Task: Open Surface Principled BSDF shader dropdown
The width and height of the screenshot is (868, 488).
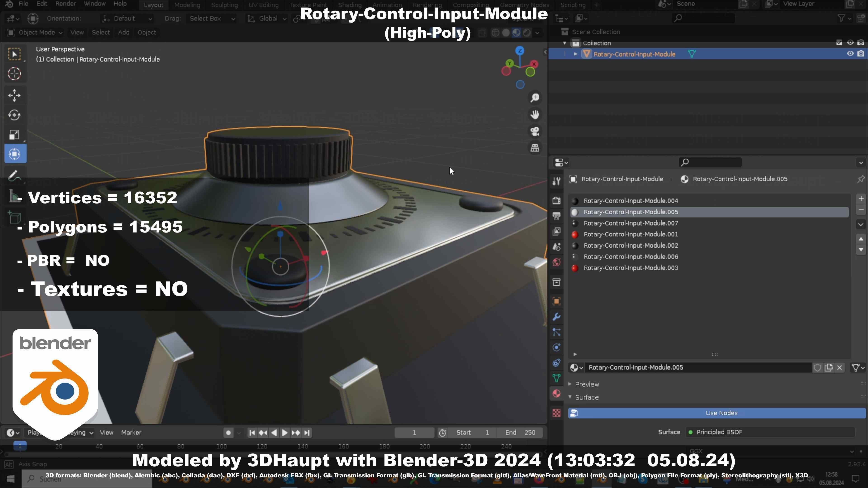Action: pos(770,432)
